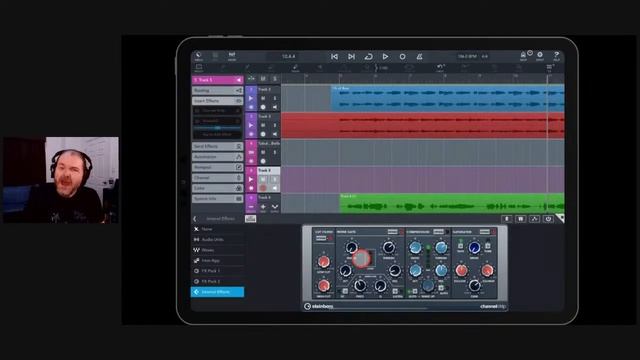Expand the System Info inspector section

click(218, 199)
